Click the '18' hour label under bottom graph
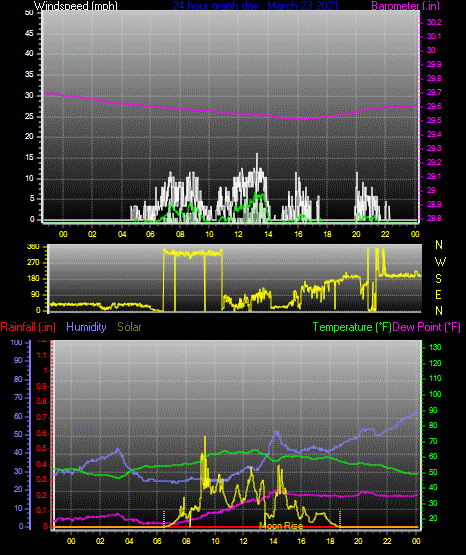Image resolution: width=466 pixels, height=555 pixels. tap(330, 541)
